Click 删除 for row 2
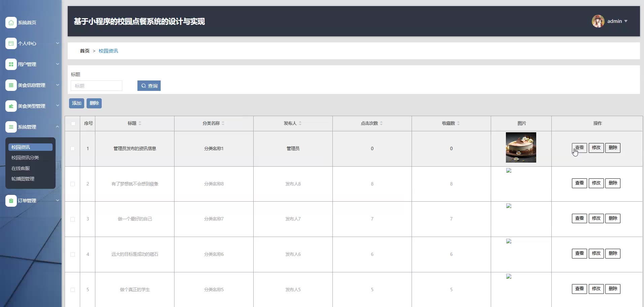The height and width of the screenshot is (307, 644). click(613, 183)
